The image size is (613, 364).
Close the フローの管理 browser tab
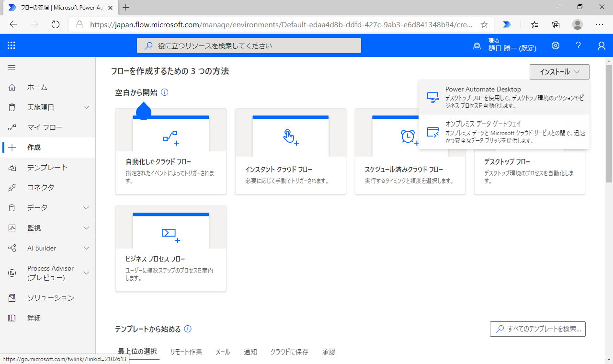pos(111,7)
